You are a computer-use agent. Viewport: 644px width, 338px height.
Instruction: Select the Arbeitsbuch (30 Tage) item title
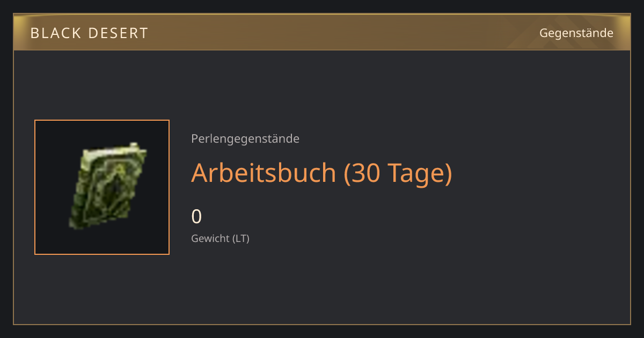click(321, 172)
